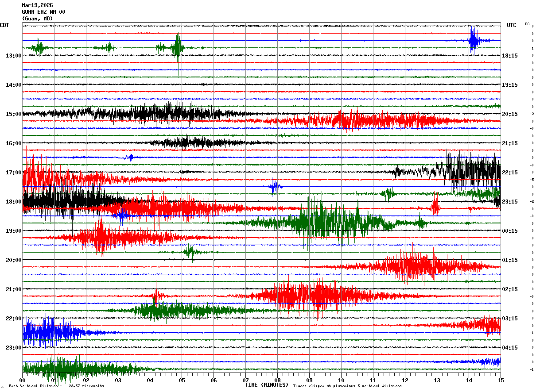Click the 02:15 UTC time label
The width and height of the screenshot is (536, 392).
pyautogui.click(x=510, y=289)
